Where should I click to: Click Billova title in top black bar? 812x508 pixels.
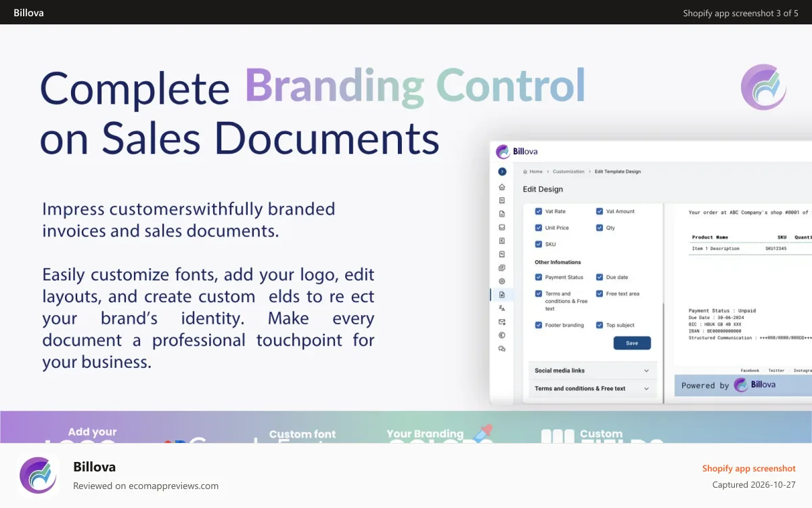[28, 12]
